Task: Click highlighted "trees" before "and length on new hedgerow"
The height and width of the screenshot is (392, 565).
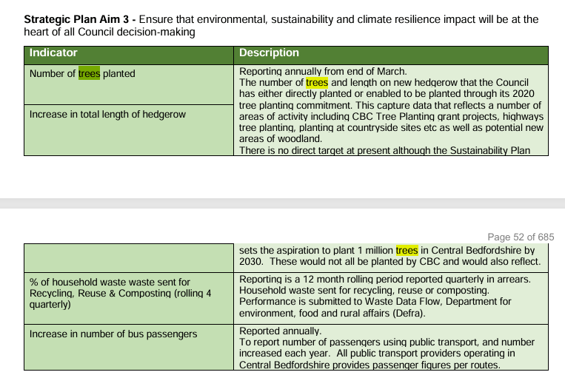Action: [317, 83]
